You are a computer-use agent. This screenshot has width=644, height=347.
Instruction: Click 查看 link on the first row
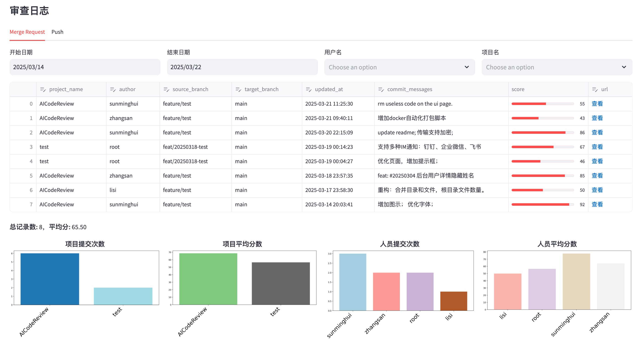pos(598,104)
